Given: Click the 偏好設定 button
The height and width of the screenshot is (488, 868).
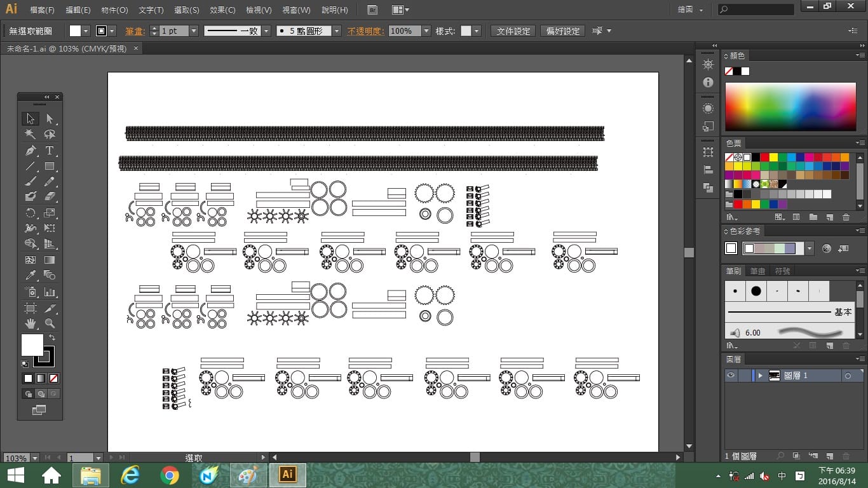Looking at the screenshot, I should click(563, 31).
